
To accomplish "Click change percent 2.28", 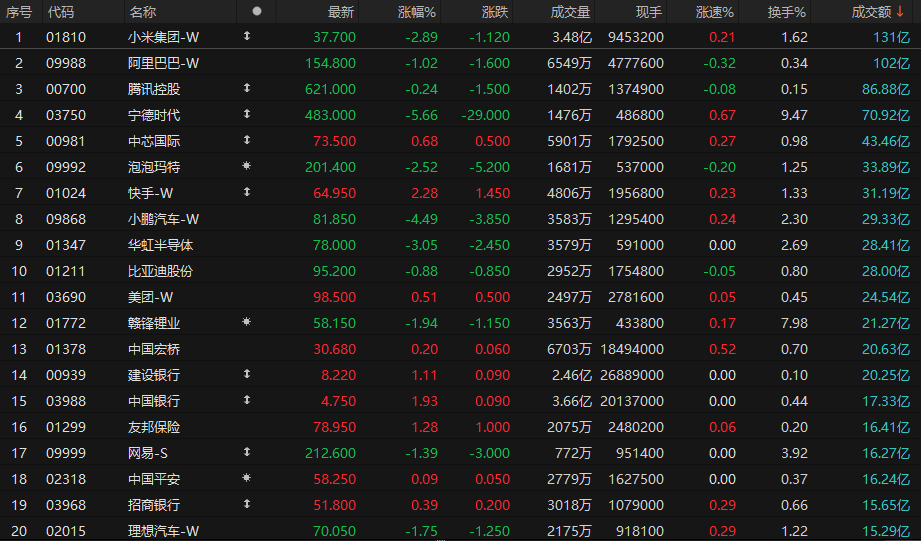I will (424, 193).
